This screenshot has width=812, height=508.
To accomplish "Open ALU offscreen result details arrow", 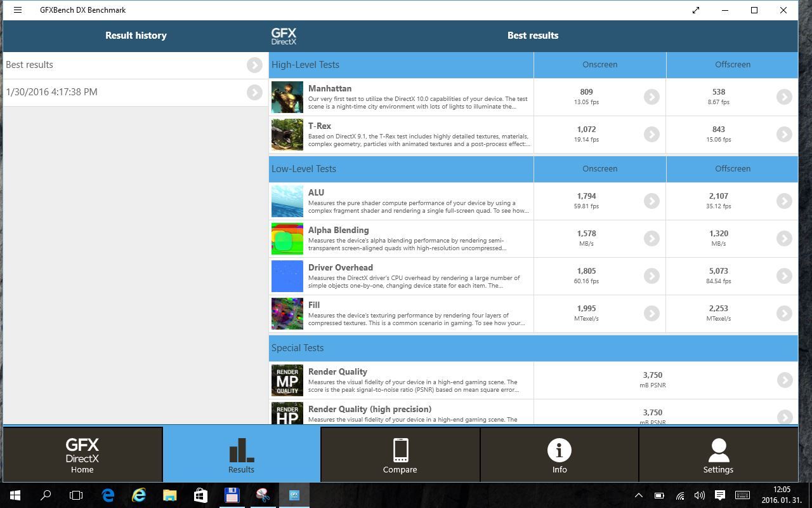I will click(784, 201).
